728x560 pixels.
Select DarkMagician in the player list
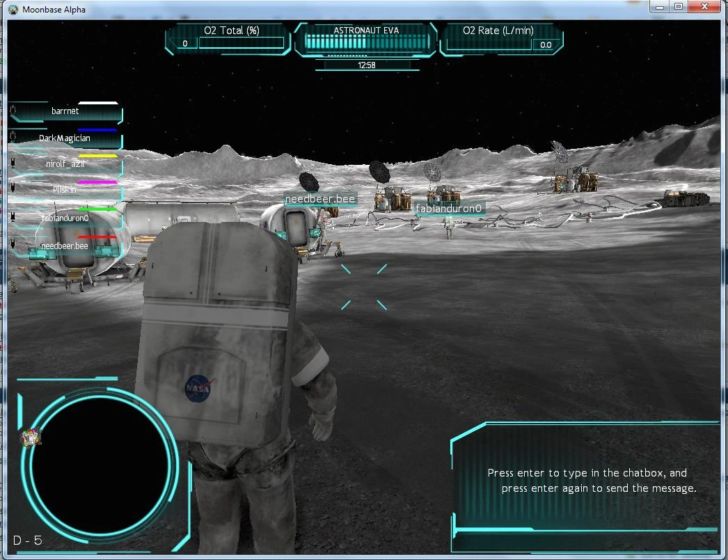(65, 138)
